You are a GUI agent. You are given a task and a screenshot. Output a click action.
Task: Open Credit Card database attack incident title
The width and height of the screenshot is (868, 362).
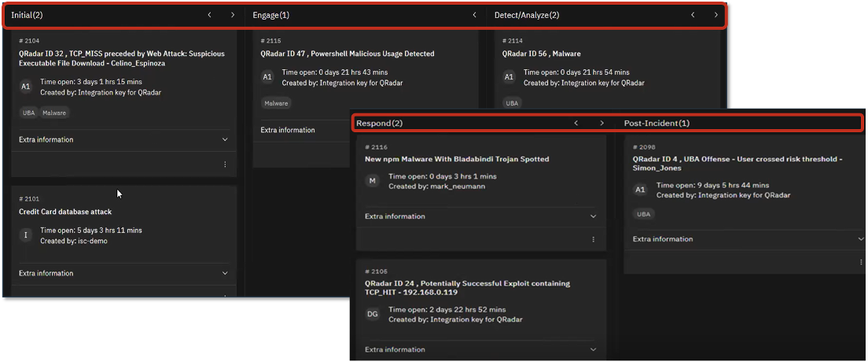pyautogui.click(x=65, y=212)
